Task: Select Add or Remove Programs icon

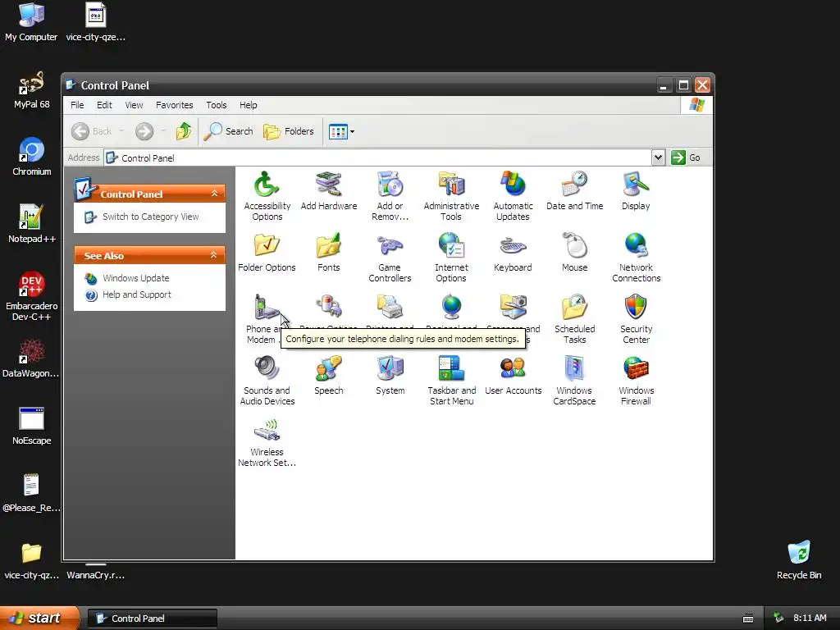Action: click(x=390, y=185)
